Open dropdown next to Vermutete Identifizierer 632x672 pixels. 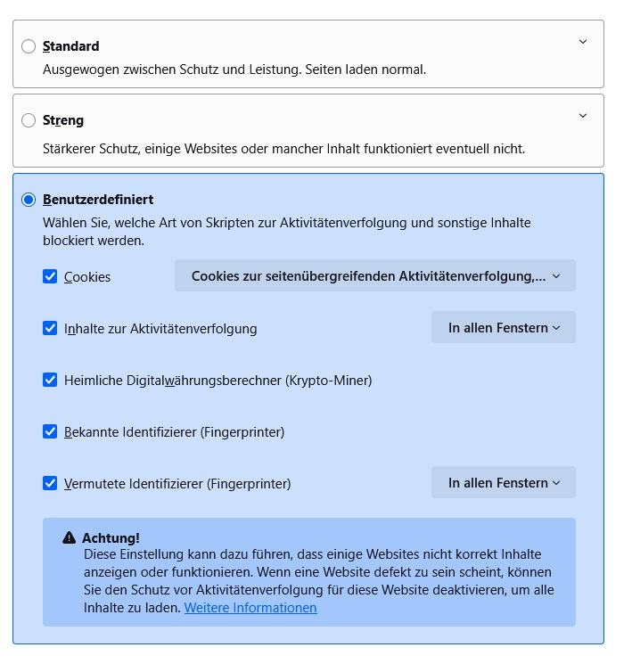[504, 482]
